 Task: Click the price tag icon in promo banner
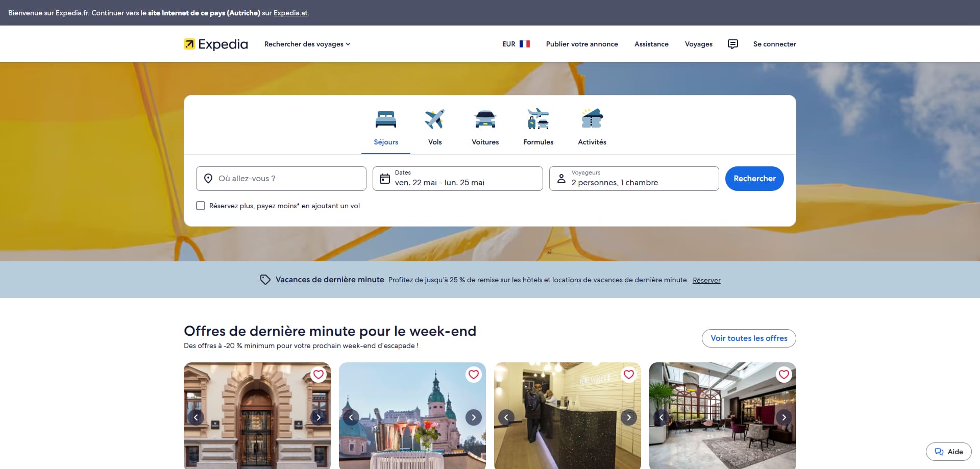tap(265, 280)
